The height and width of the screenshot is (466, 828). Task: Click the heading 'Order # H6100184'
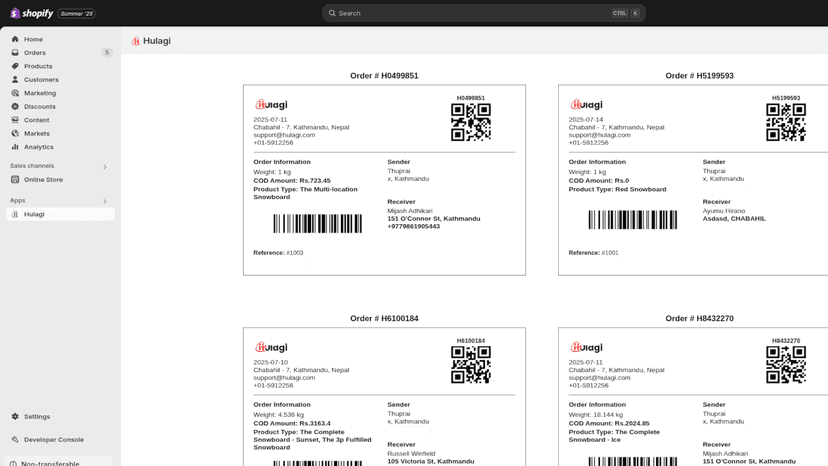click(x=384, y=319)
